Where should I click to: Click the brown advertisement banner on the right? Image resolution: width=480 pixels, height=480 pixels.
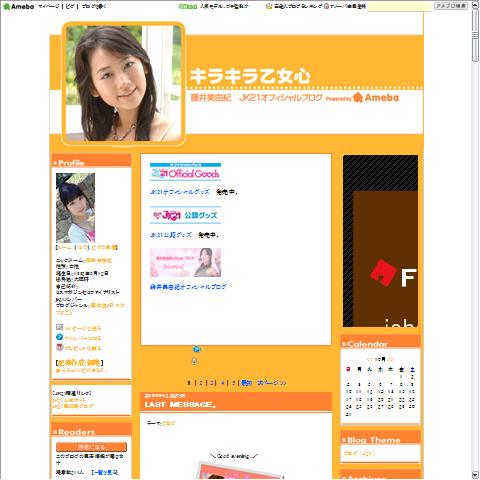[380, 241]
